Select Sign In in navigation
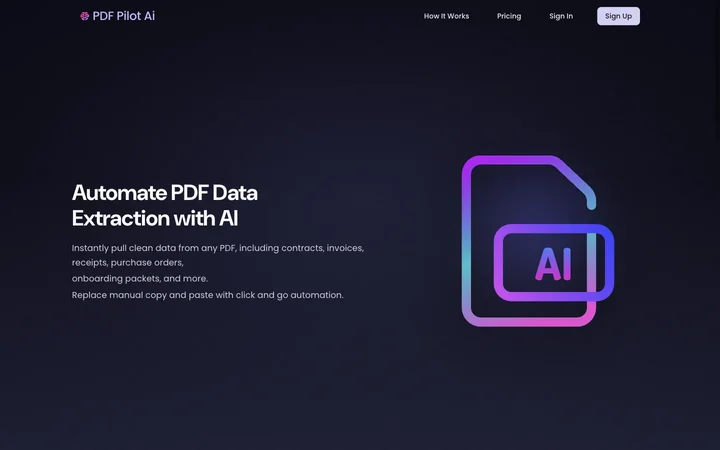Screen dimensions: 720x450 (x=561, y=16)
